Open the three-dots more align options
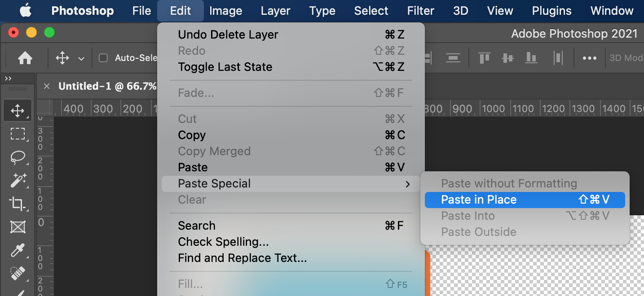Screen dimensions: 644x296 click(589, 58)
